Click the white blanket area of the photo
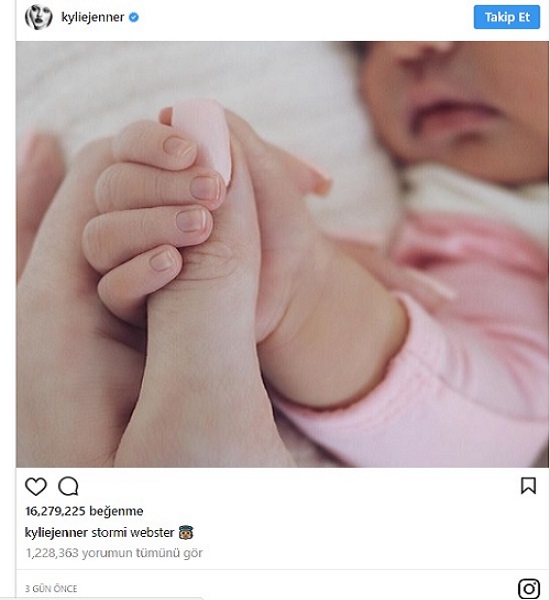This screenshot has height=600, width=550. tap(172, 77)
